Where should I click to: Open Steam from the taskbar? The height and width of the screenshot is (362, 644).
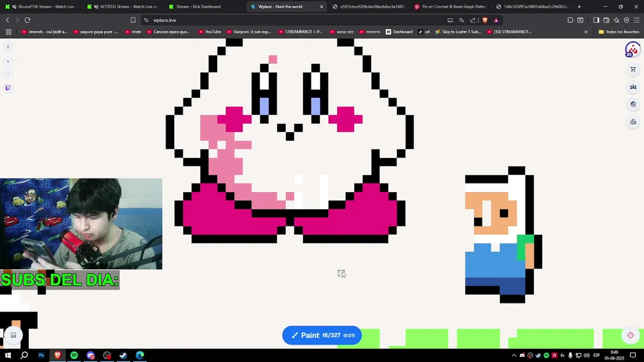click(123, 355)
